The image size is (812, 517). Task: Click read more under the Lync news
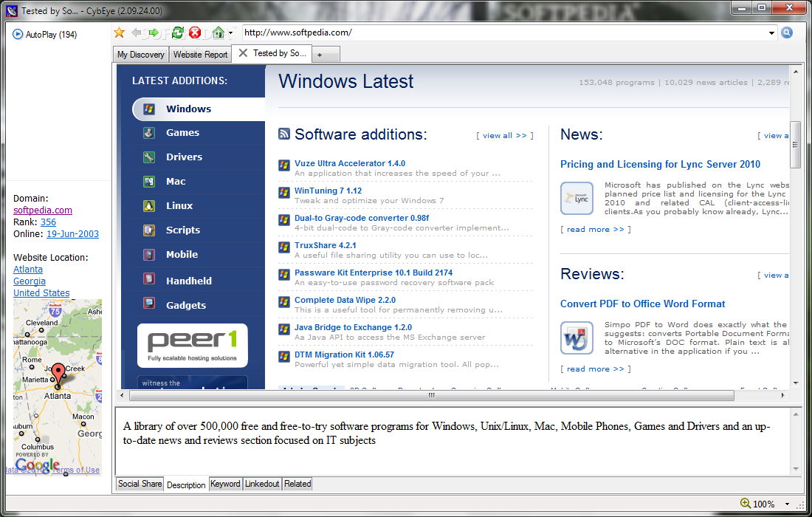[596, 229]
